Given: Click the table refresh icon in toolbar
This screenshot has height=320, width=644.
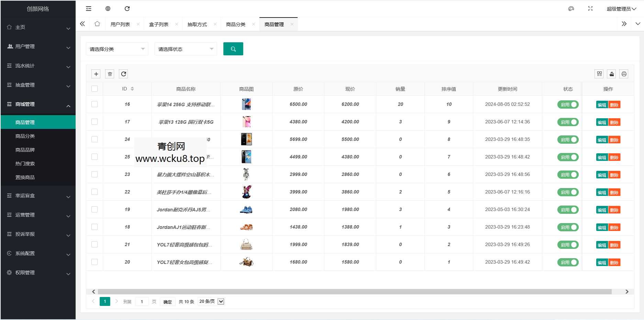Looking at the screenshot, I should tap(124, 74).
